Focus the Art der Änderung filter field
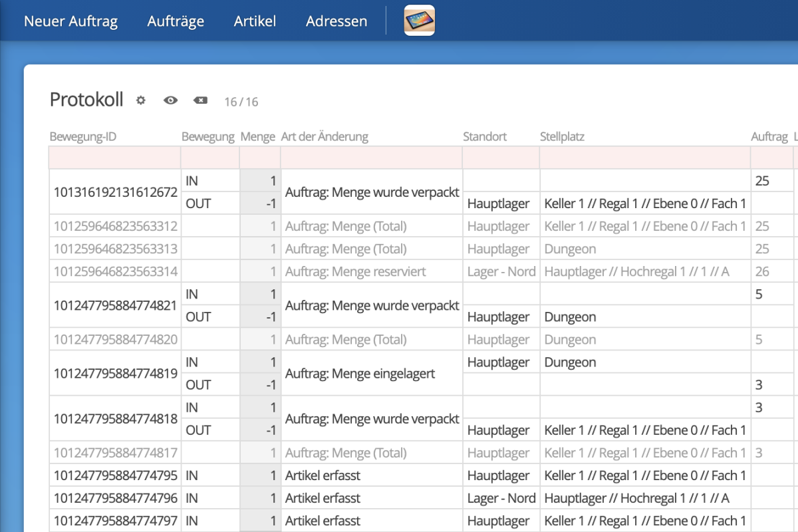Screen dimensions: 798x532 (x=371, y=158)
